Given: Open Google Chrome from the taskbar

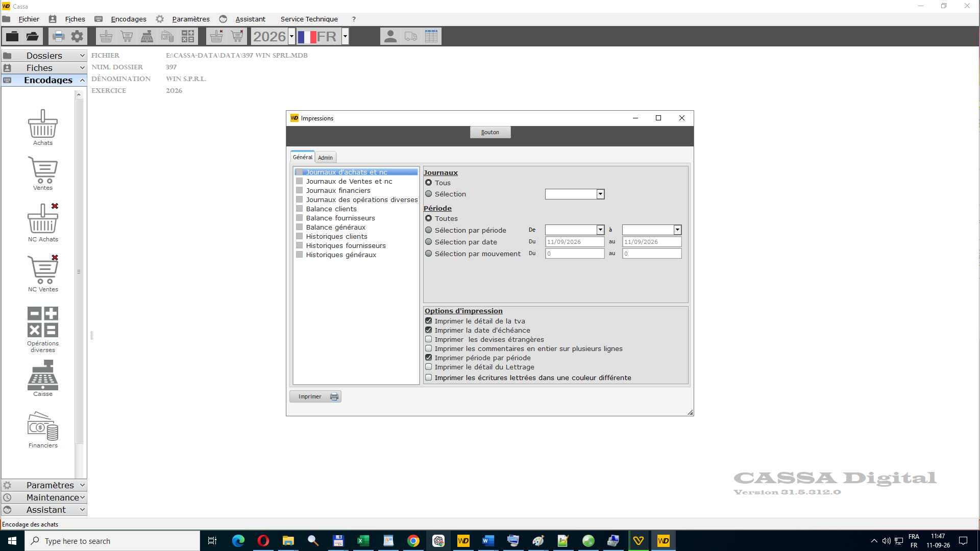Looking at the screenshot, I should [x=413, y=541].
